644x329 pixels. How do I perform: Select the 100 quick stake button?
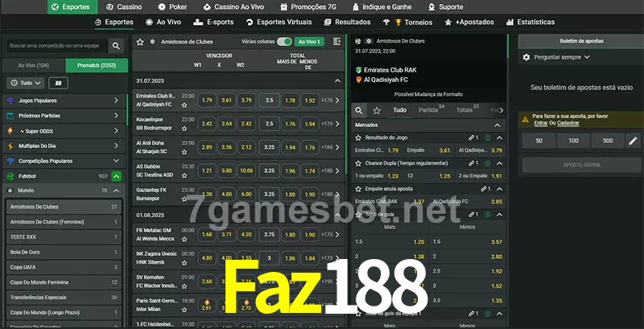(x=572, y=141)
